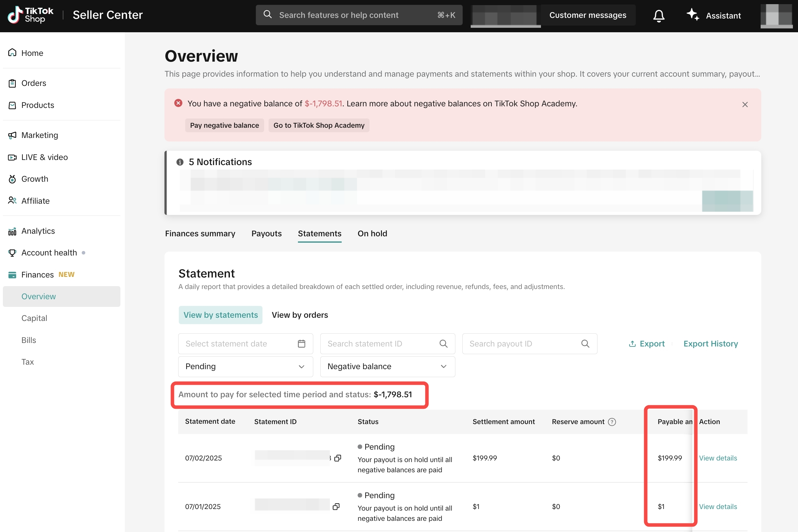The image size is (798, 532).
Task: View details for the 07/02/2025 statement
Action: coord(718,458)
